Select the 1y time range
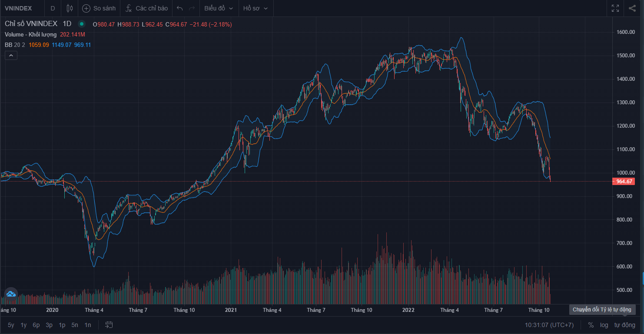644x334 pixels. pos(24,325)
